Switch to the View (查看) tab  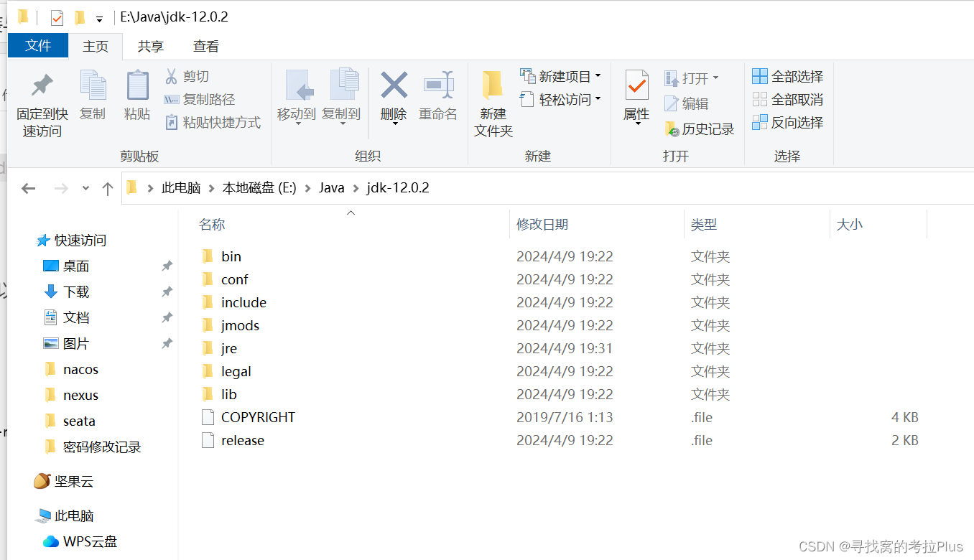point(206,46)
